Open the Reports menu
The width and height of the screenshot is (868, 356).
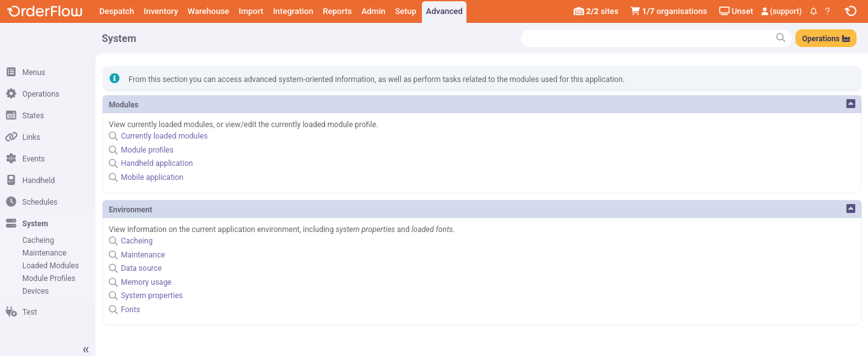pyautogui.click(x=337, y=11)
